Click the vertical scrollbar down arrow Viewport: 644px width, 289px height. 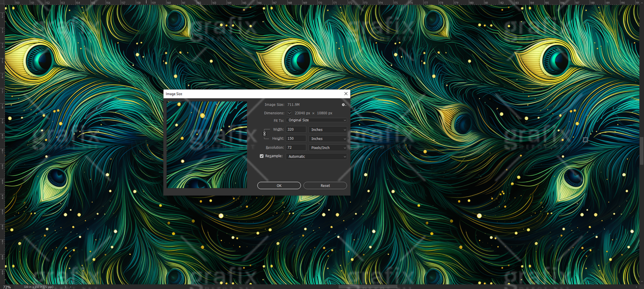(x=642, y=281)
